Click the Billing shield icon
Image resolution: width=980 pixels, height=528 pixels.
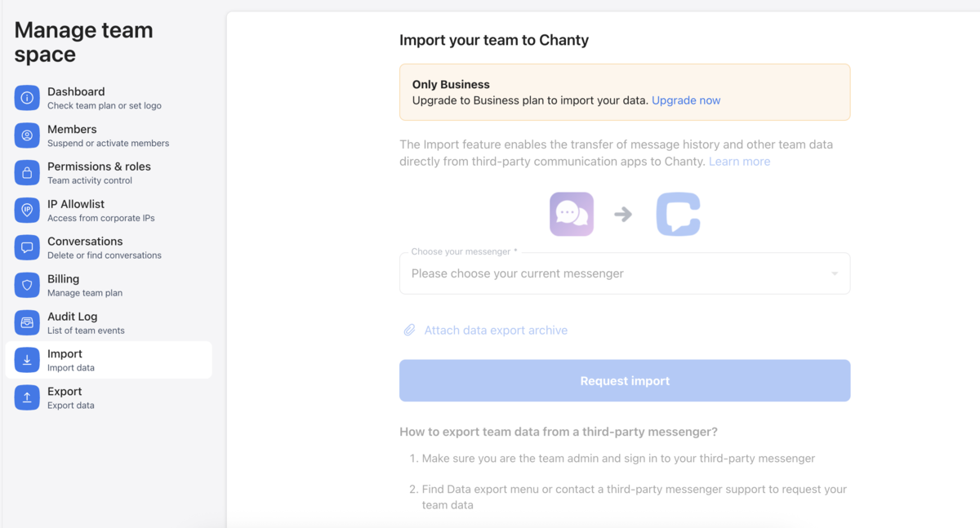click(26, 285)
